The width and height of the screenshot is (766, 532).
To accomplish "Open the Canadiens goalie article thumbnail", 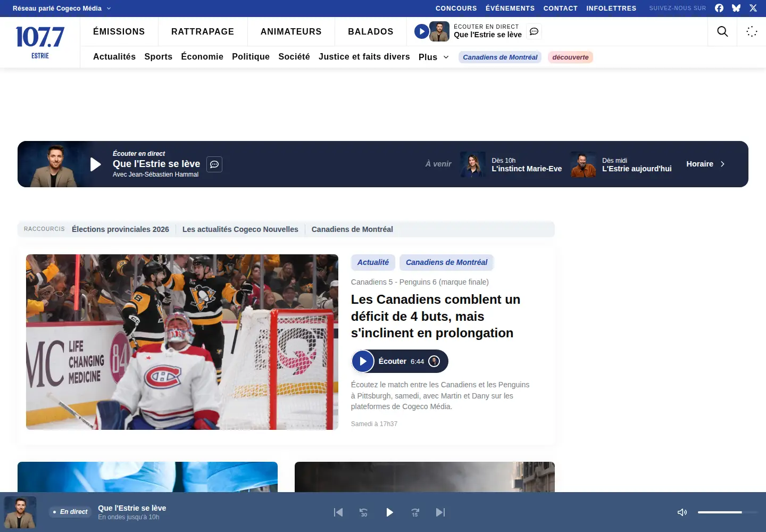I will point(182,342).
